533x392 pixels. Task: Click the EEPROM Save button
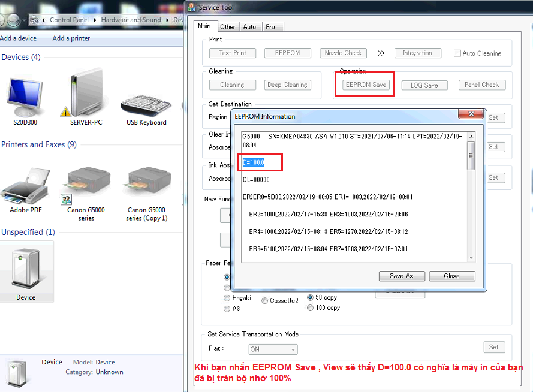366,85
